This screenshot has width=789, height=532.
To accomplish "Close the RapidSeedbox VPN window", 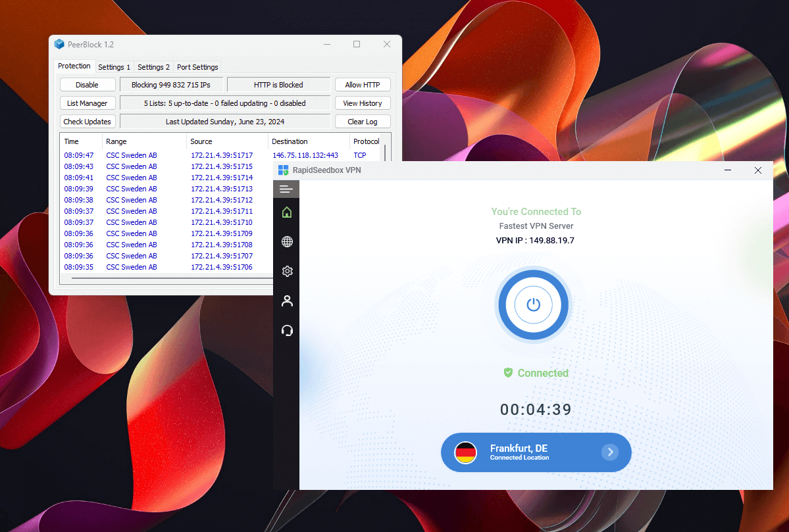I will click(758, 170).
